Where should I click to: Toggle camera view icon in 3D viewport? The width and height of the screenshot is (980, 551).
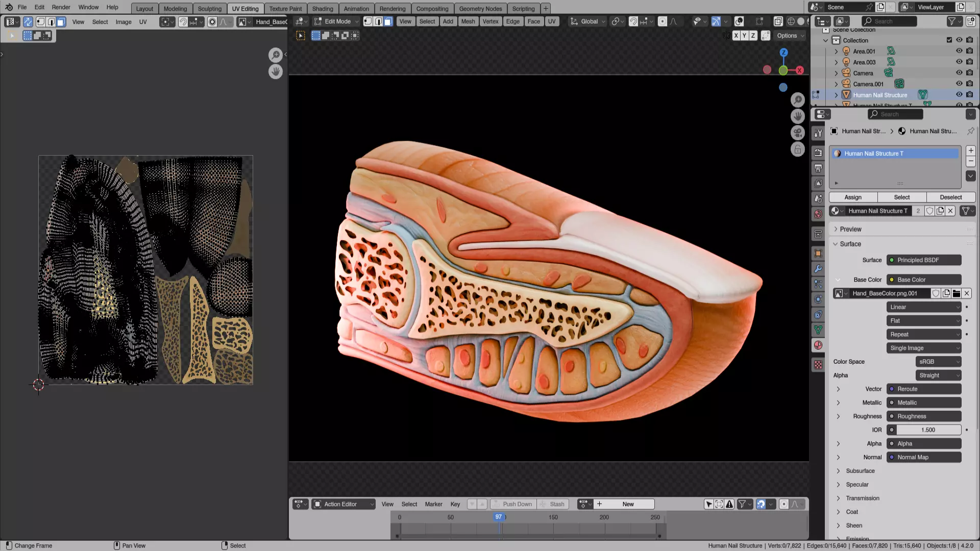(x=798, y=133)
